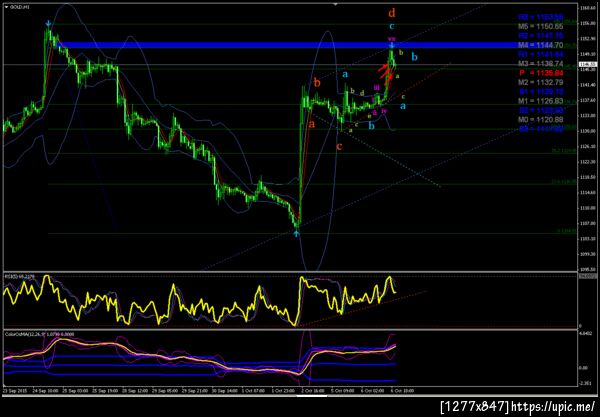600x417 pixels.
Task: Click the ColorOsMA indicator label
Action: click(x=39, y=334)
